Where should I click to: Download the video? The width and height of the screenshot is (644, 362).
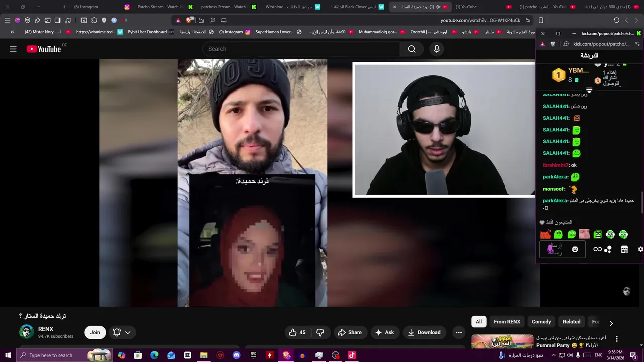point(424,332)
